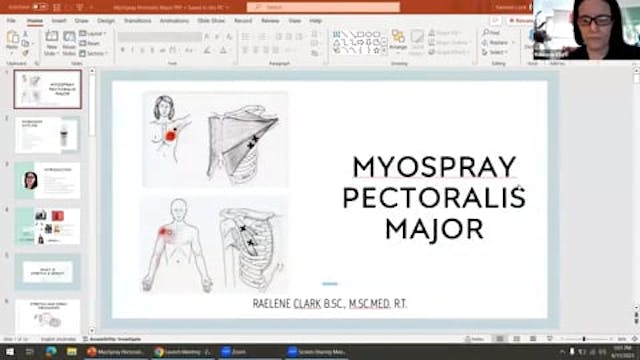
Task: Click the Reuse Slides button
Action: [x=69, y=42]
